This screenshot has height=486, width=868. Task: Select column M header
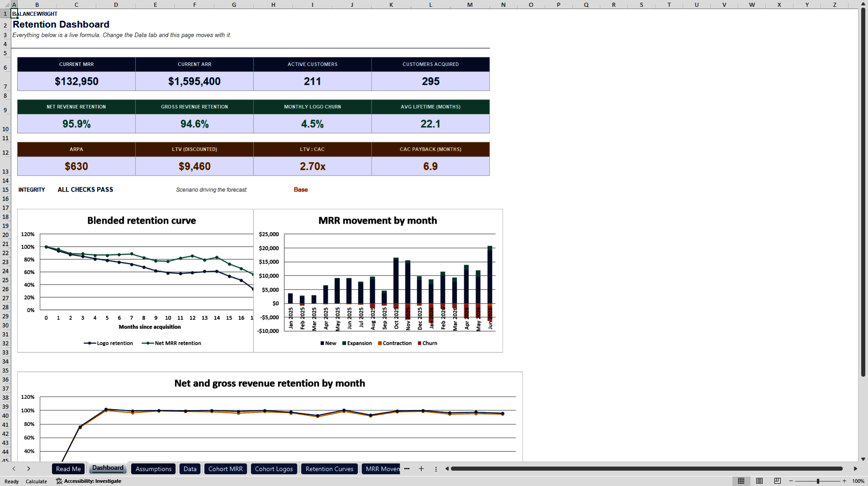pyautogui.click(x=470, y=5)
